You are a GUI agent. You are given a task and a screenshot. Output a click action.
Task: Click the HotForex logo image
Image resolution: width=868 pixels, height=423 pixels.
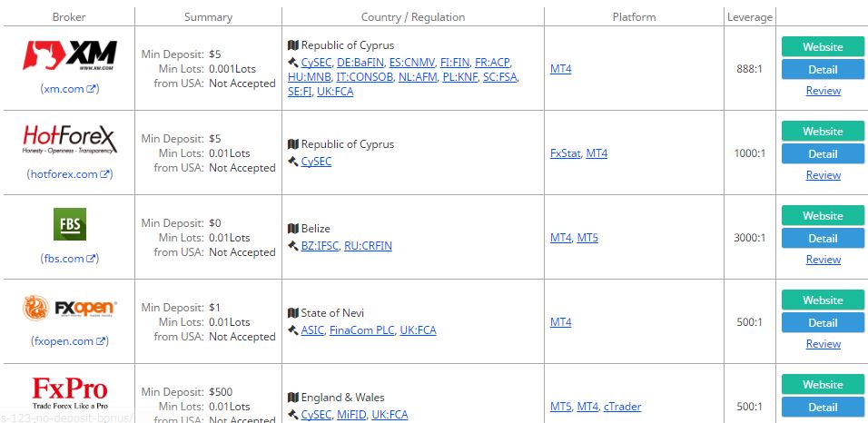click(70, 140)
